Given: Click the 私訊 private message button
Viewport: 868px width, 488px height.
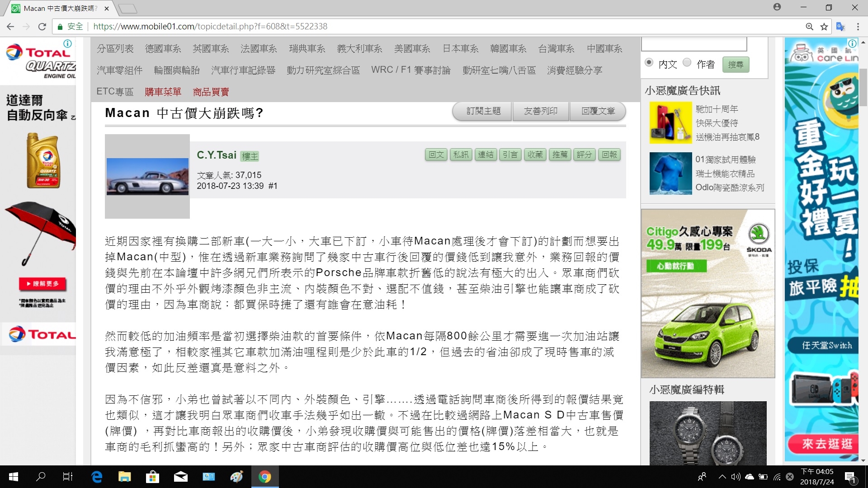Looking at the screenshot, I should tap(461, 155).
